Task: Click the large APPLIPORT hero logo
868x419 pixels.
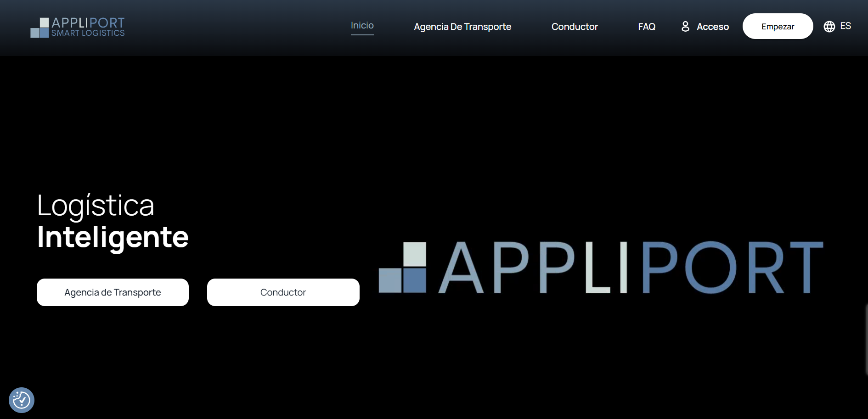Action: pyautogui.click(x=601, y=268)
